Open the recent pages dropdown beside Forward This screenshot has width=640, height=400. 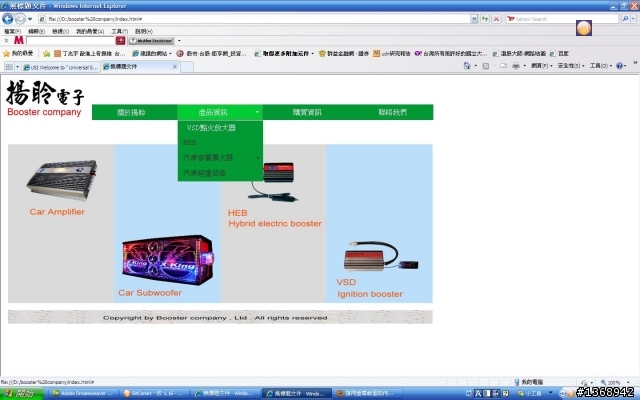tap(30, 19)
